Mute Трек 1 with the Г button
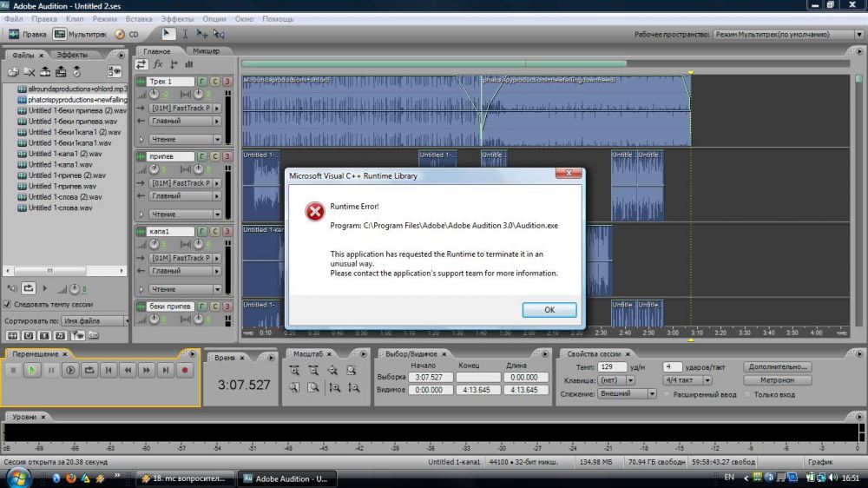The height and width of the screenshot is (488, 868). pos(202,82)
